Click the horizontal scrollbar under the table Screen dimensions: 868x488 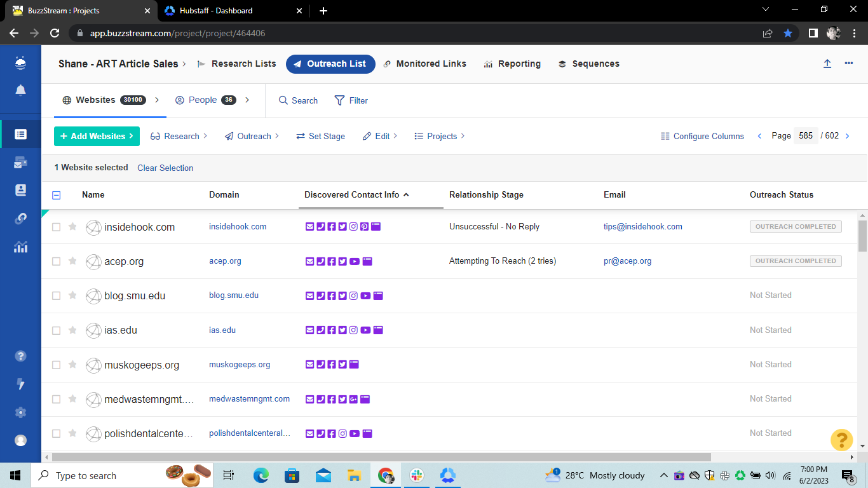381,457
